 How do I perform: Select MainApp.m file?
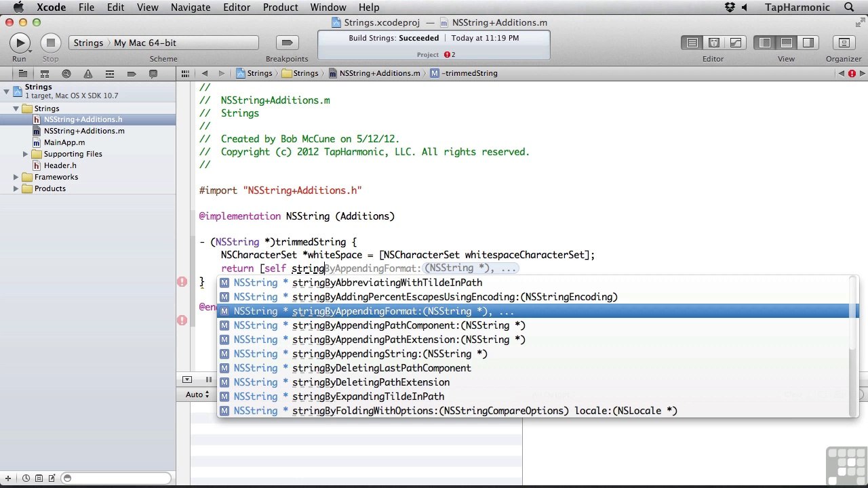[88, 142]
